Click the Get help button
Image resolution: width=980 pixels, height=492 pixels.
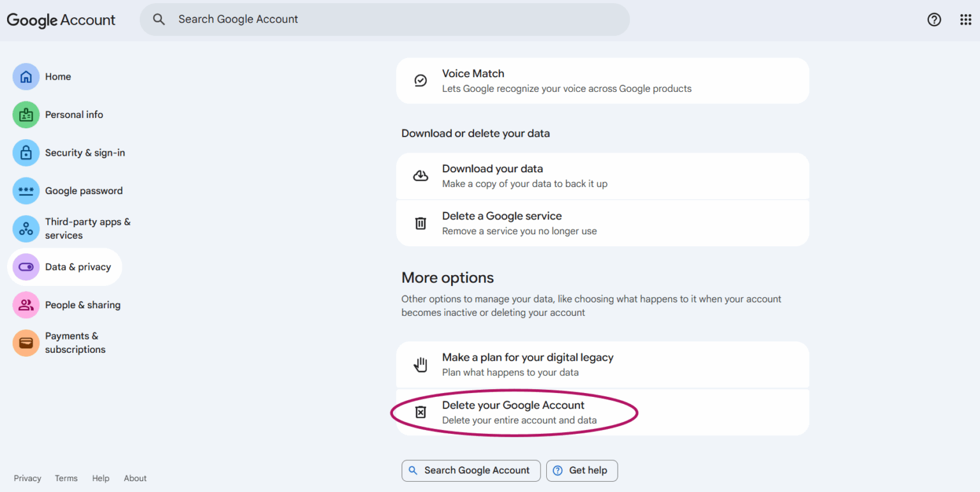click(x=582, y=470)
